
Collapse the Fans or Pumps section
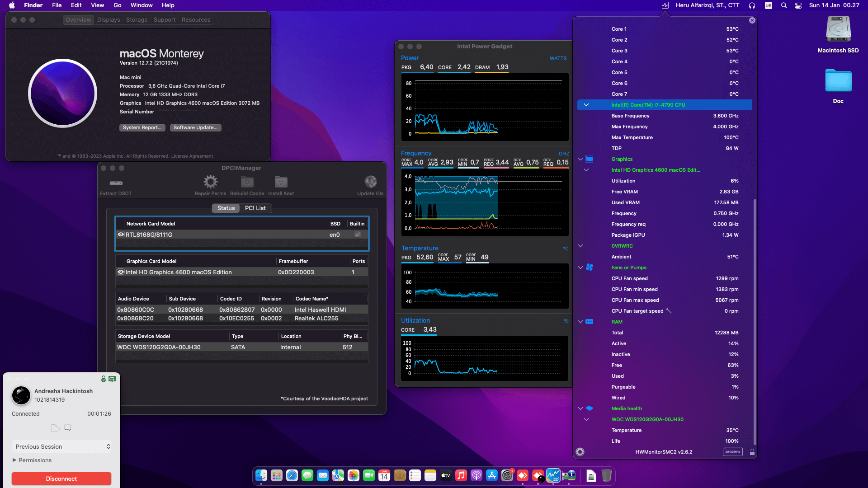pos(580,267)
